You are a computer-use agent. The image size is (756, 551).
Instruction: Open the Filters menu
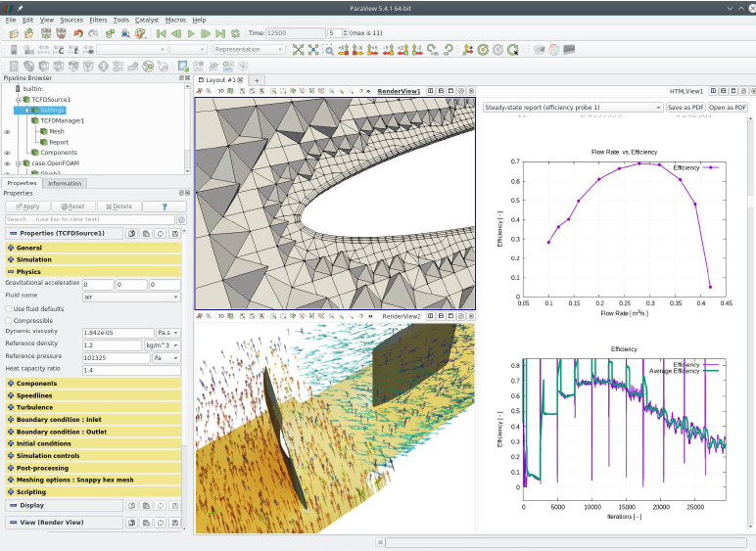pos(98,20)
